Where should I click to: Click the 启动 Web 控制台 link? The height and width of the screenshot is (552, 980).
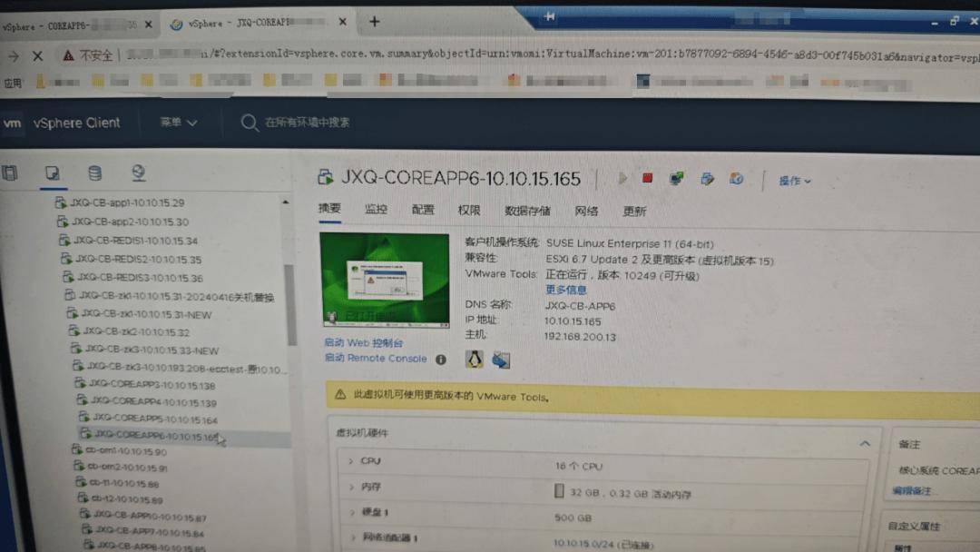(363, 342)
